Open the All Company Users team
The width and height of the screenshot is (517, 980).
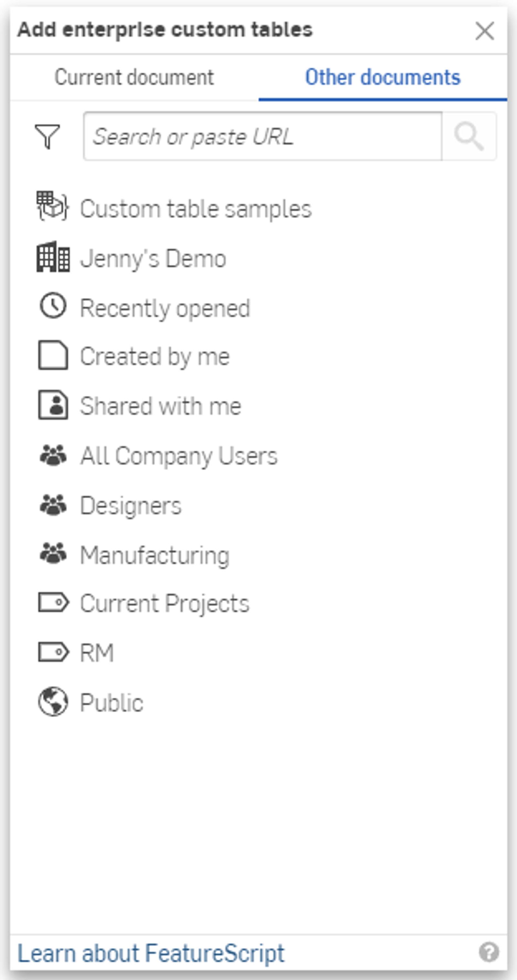[x=179, y=455]
